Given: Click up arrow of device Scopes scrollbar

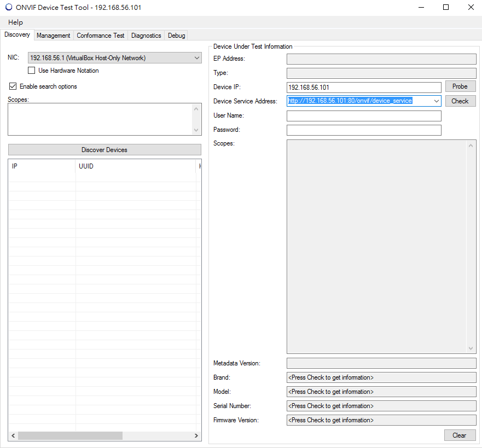Looking at the screenshot, I should pos(471,146).
